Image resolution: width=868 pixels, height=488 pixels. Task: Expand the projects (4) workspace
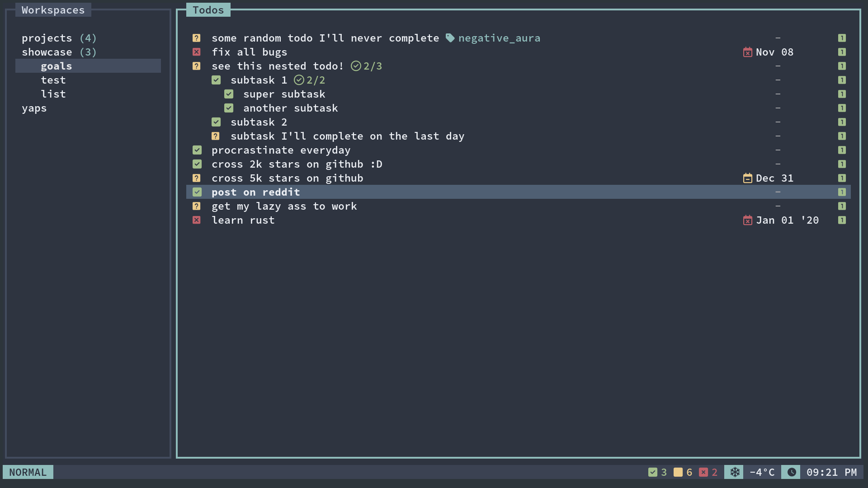click(x=59, y=38)
